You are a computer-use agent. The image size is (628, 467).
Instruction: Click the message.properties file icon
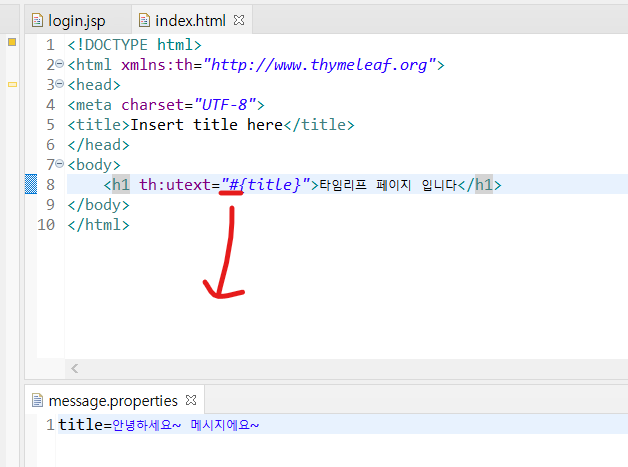tap(37, 400)
